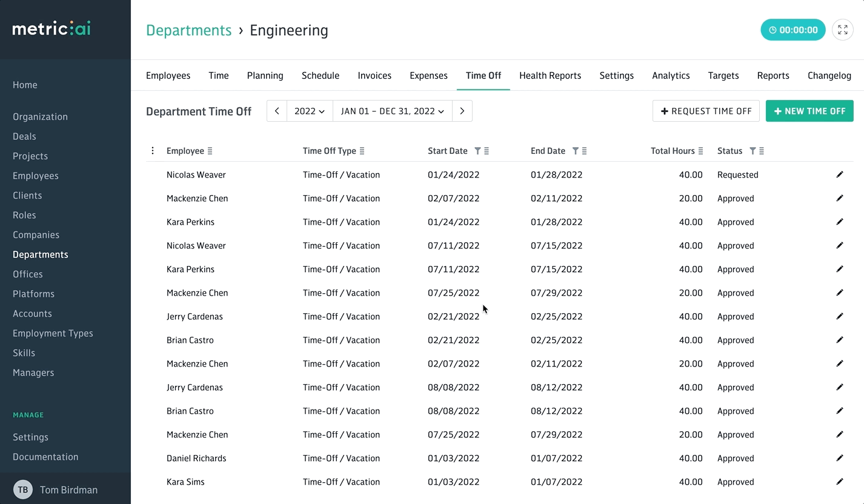
Task: Switch to the Employees tab
Action: tap(168, 76)
